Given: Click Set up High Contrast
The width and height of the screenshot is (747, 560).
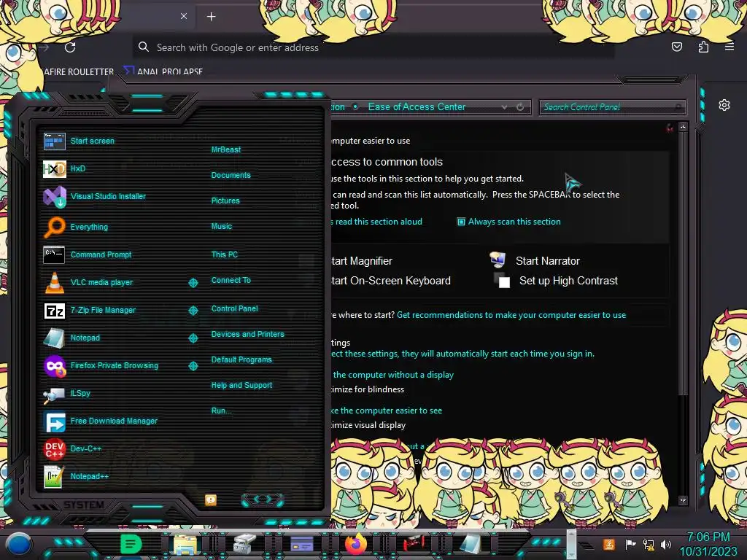Looking at the screenshot, I should pos(568,281).
